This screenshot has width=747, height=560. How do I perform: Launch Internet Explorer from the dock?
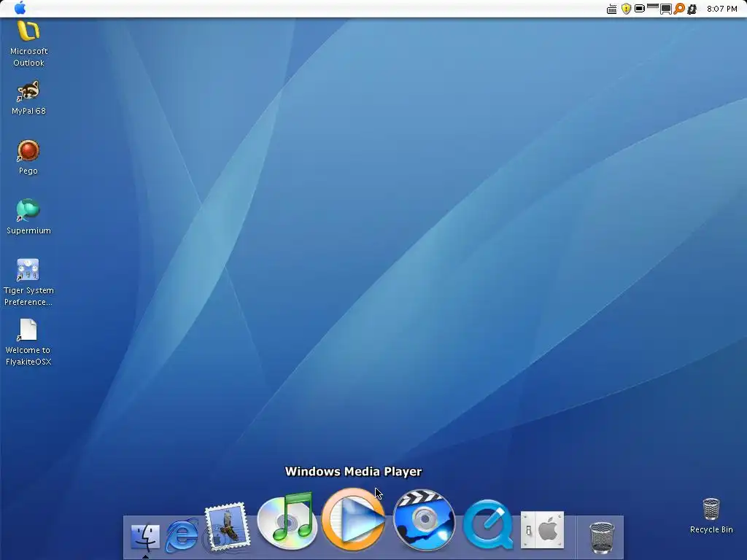coord(182,535)
